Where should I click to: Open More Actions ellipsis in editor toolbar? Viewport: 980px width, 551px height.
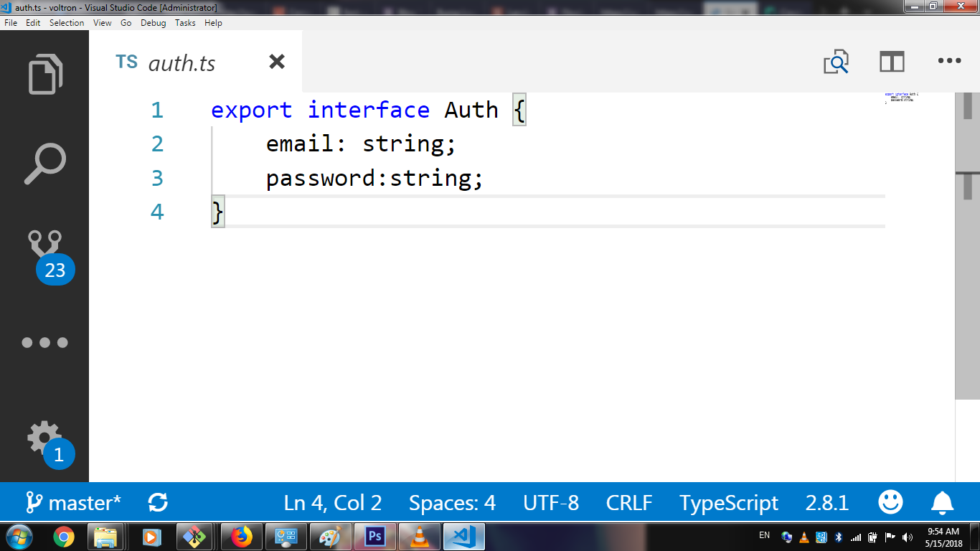pos(949,62)
